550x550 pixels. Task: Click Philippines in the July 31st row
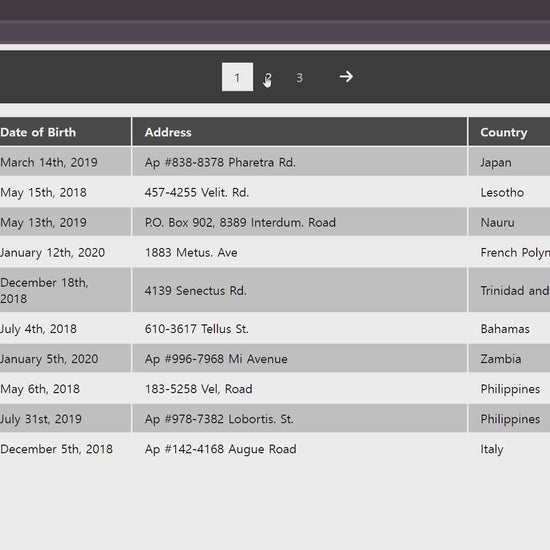click(509, 419)
